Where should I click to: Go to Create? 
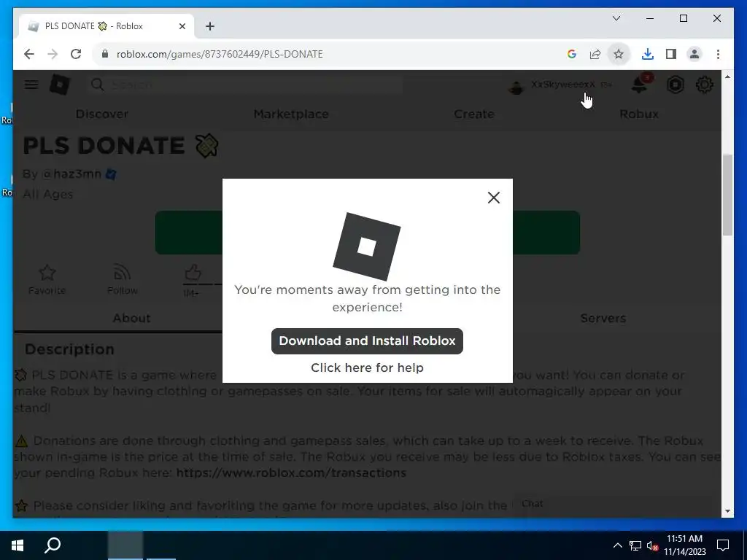point(474,114)
